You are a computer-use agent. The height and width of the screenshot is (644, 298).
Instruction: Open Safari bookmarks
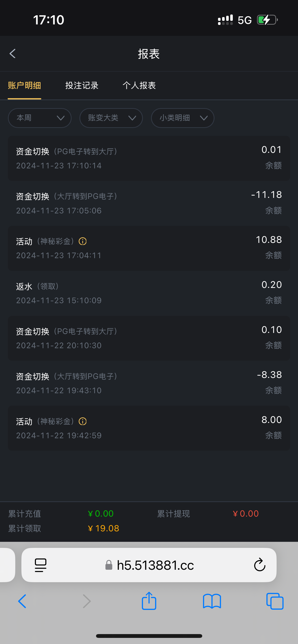click(x=212, y=601)
